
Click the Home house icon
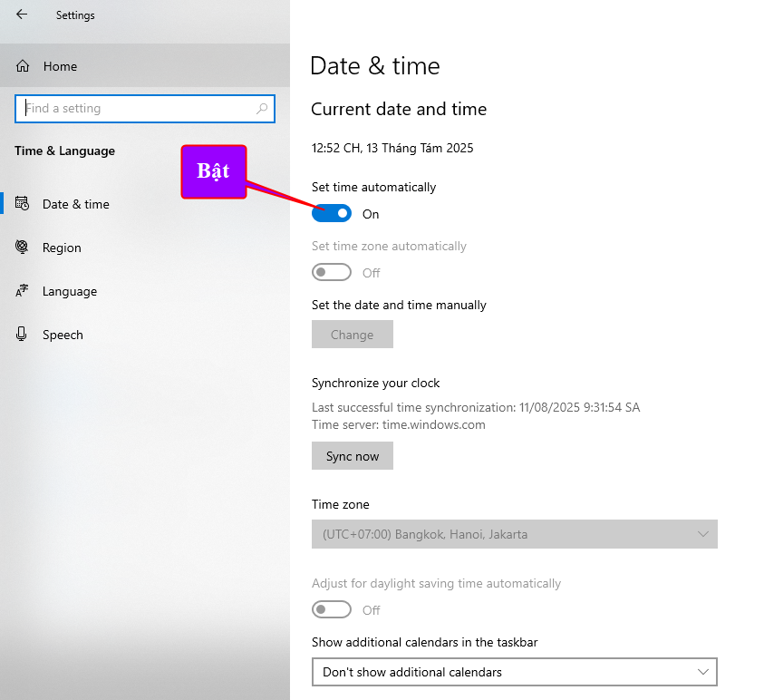[23, 66]
